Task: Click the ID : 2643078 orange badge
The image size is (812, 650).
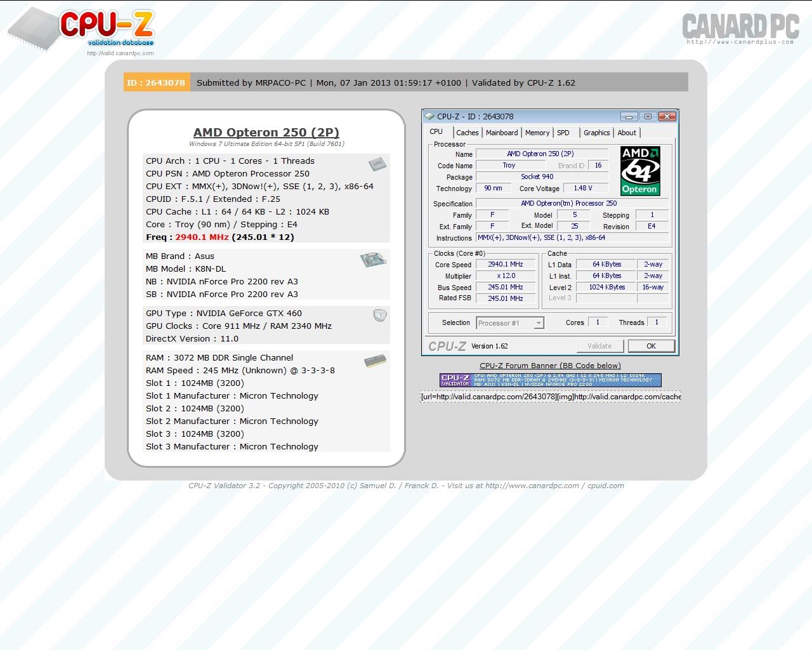Action: pos(157,83)
